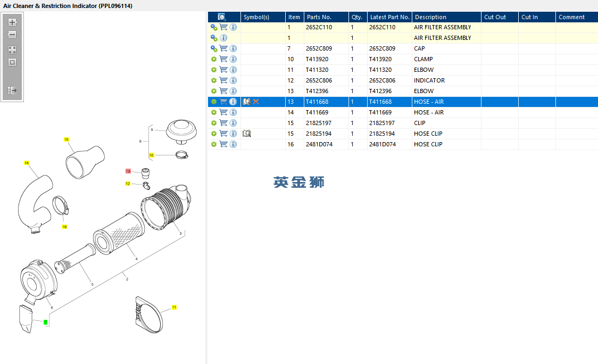Click the green gear for 2481D074
This screenshot has width=598, height=364.
pos(213,144)
